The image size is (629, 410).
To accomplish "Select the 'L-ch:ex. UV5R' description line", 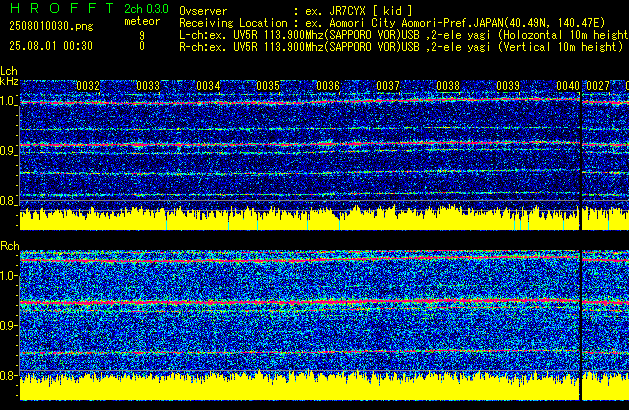I will 404,35.
